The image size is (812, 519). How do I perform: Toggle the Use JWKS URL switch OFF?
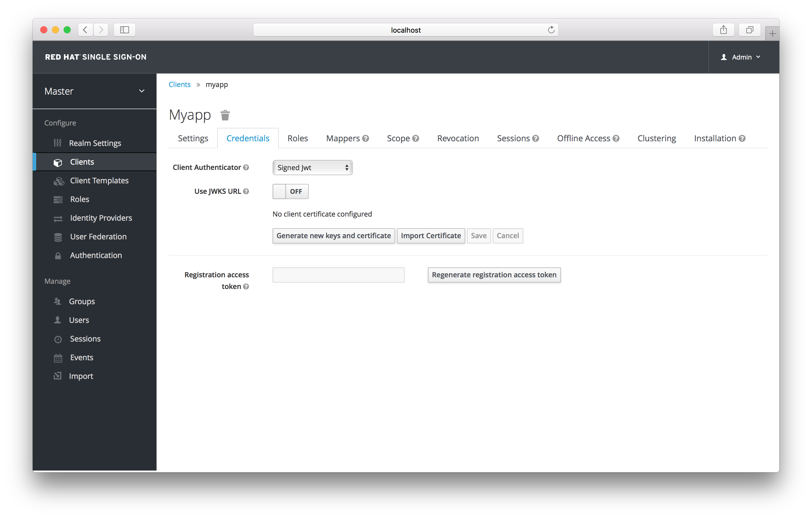(x=291, y=191)
